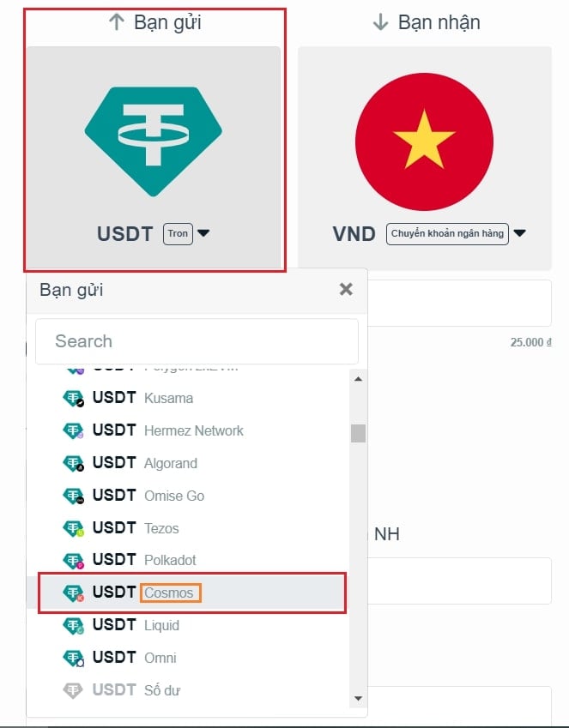Click the greyed USDT Số dư icon
This screenshot has width=569, height=728.
pyautogui.click(x=72, y=690)
